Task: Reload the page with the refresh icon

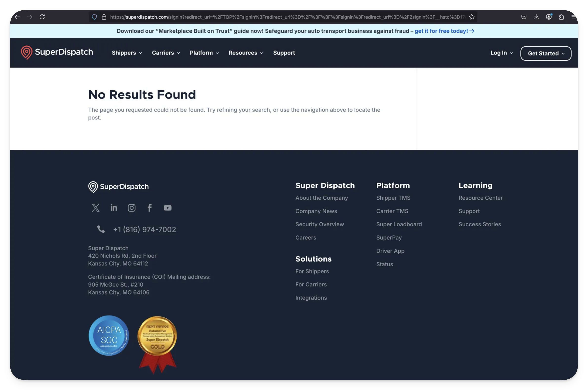Action: 42,17
